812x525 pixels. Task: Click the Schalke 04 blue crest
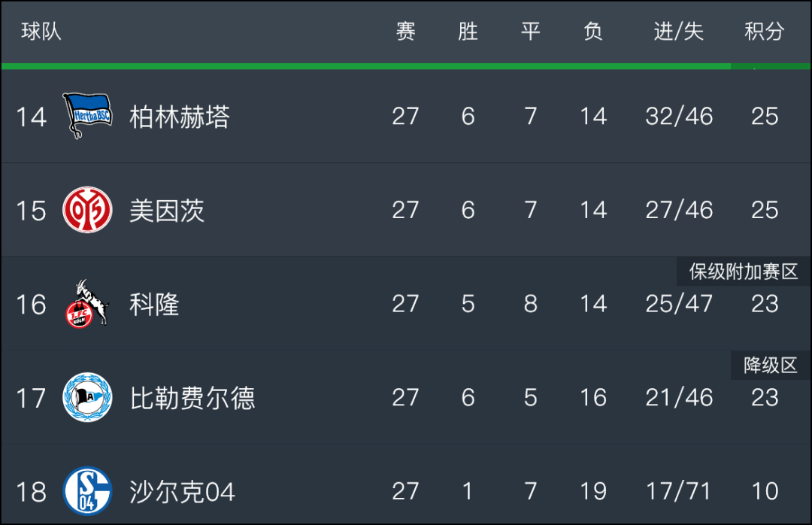[x=87, y=491]
